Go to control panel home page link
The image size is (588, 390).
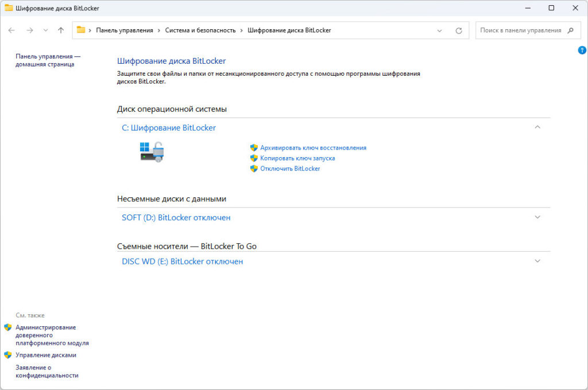point(48,60)
